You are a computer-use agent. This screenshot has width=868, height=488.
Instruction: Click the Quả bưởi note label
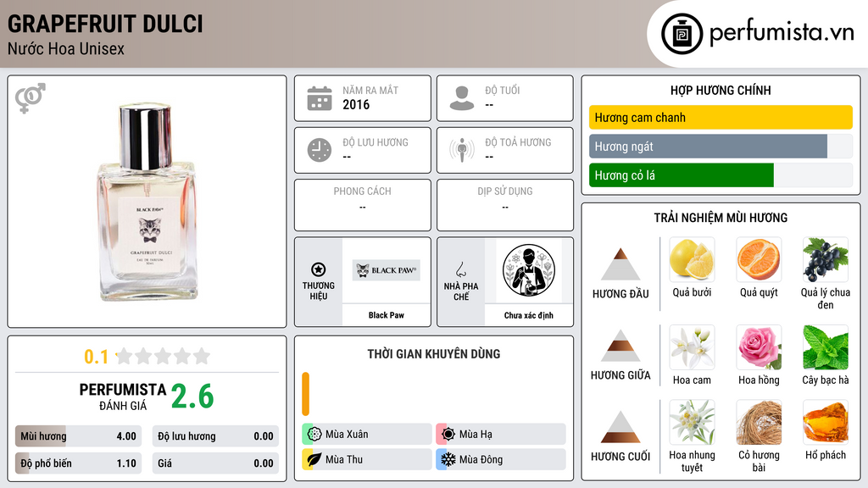point(692,292)
